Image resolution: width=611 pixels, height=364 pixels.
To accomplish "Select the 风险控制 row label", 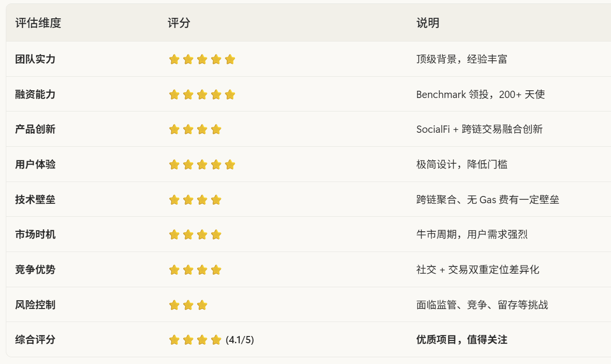I will coord(35,305).
